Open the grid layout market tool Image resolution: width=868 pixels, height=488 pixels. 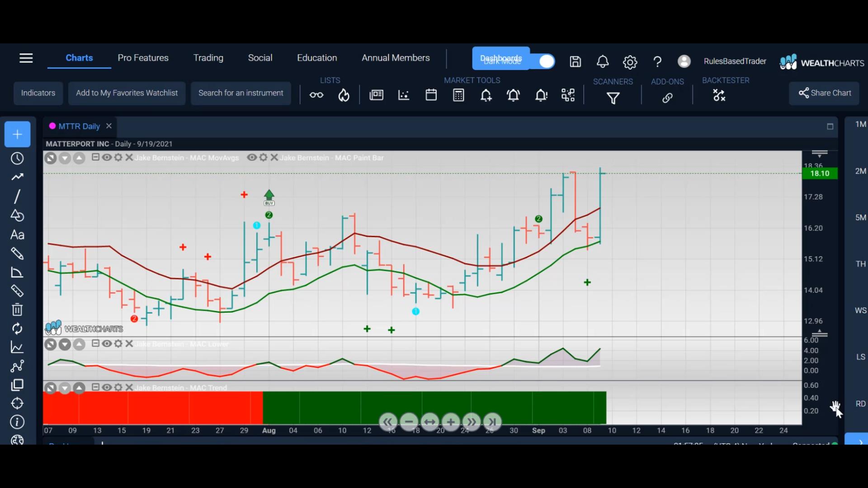pyautogui.click(x=568, y=95)
